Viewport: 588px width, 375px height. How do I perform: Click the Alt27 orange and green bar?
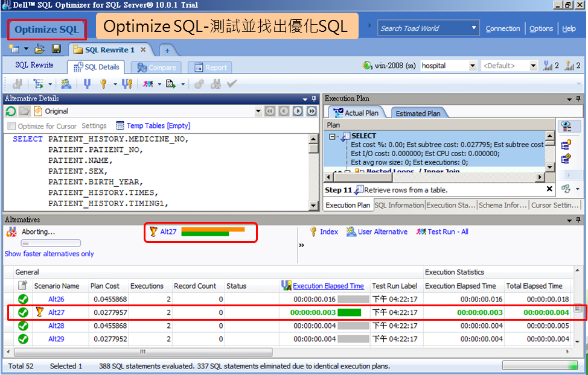point(213,232)
